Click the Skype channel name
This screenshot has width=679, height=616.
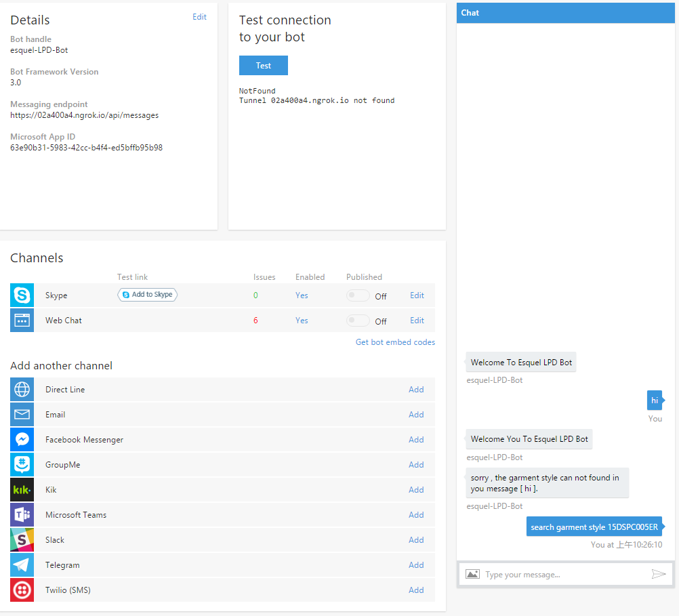[x=56, y=295]
